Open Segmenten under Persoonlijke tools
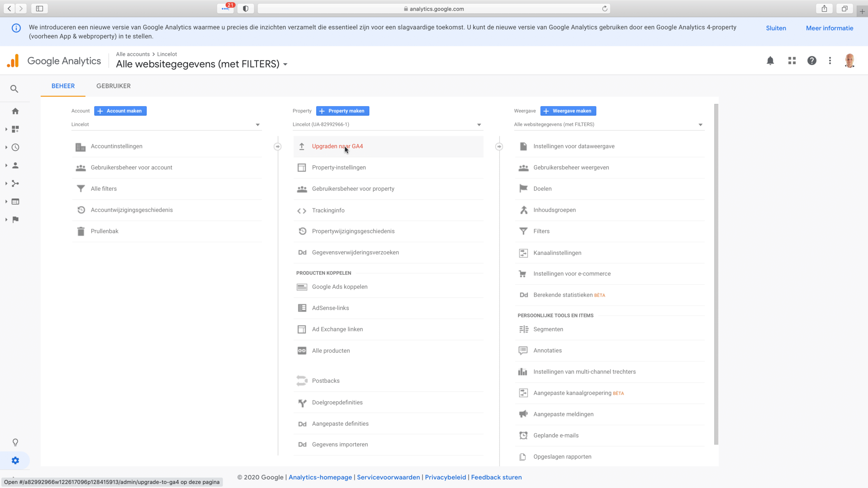This screenshot has height=488, width=868. [x=610, y=329]
